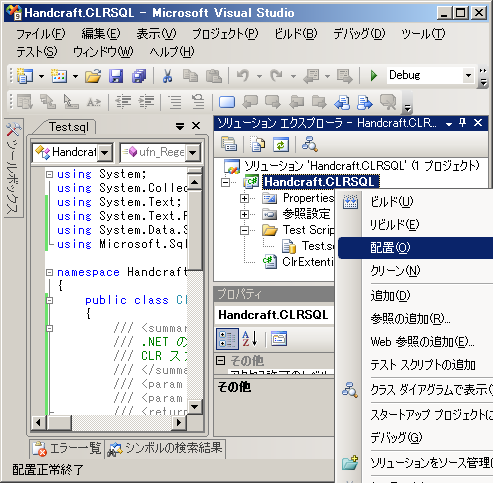Open the 編集(E) menu

point(101,34)
